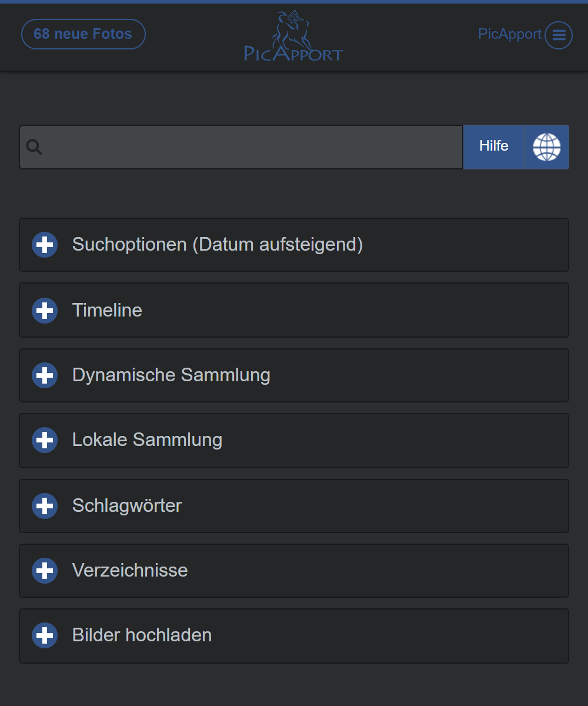The image size is (588, 706).
Task: Open the Suchoptionen (Datum aufsteigend) title text
Action: click(218, 245)
